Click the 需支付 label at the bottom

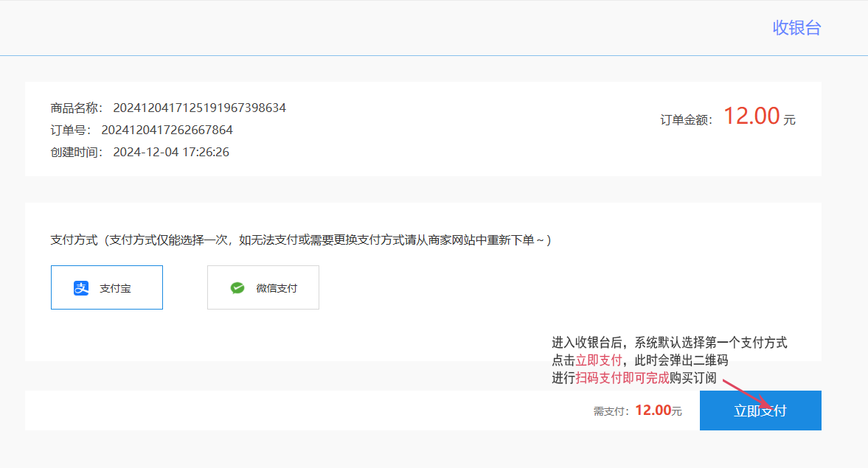(x=611, y=411)
